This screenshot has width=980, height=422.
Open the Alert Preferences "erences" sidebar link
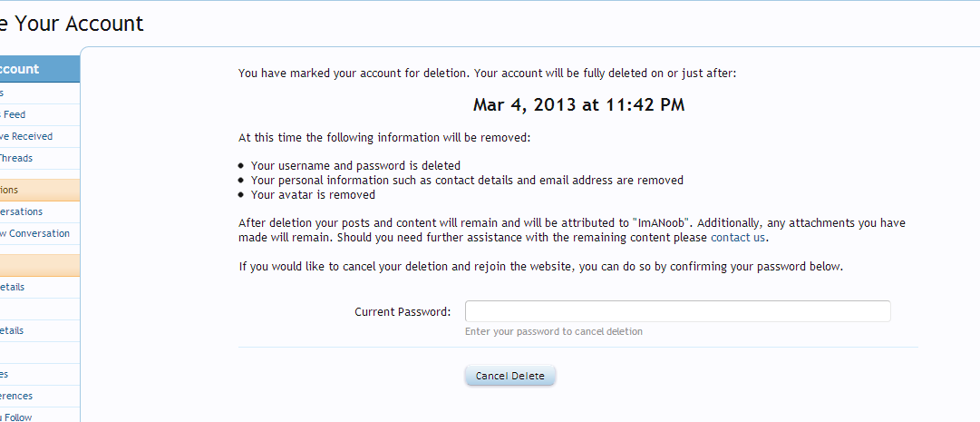pos(16,396)
